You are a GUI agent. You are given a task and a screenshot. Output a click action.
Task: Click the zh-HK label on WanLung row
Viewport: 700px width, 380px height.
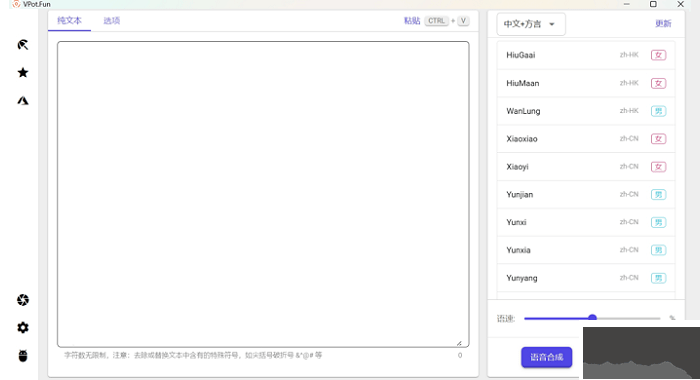629,111
